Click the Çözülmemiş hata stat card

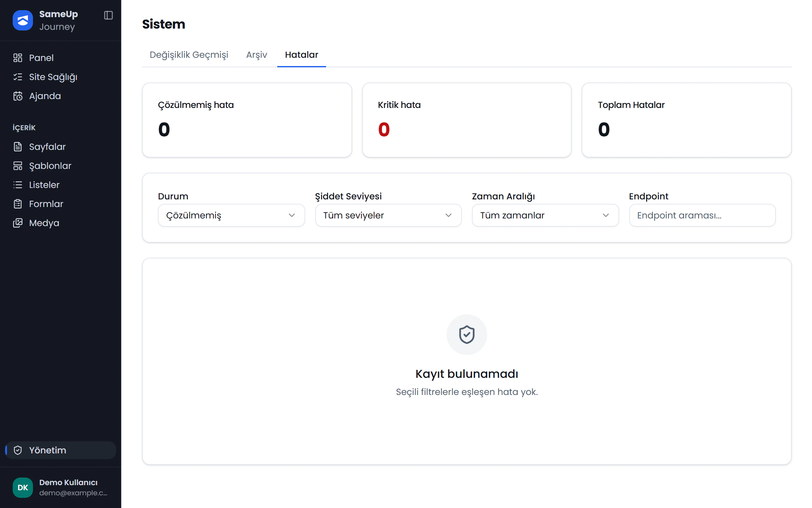[247, 120]
